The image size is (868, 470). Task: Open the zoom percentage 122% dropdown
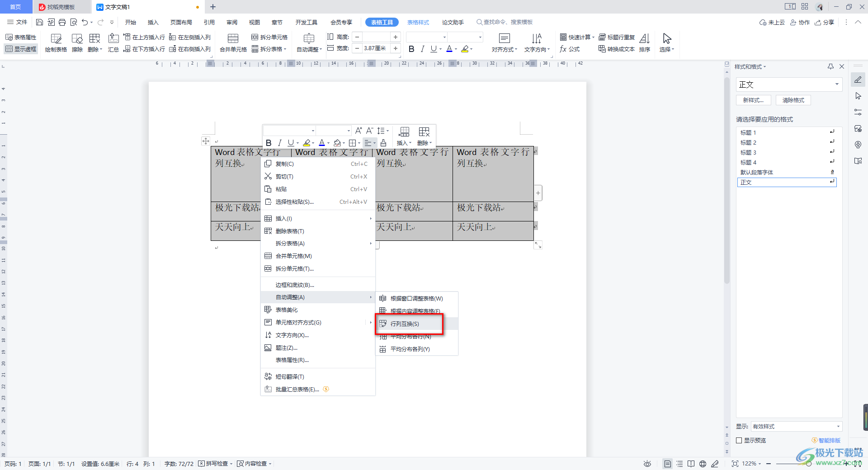click(752, 464)
